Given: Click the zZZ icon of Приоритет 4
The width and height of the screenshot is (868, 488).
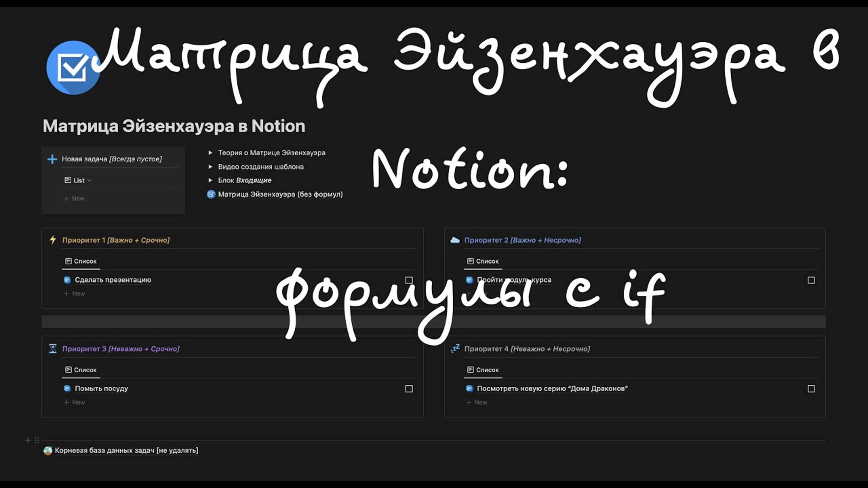Looking at the screenshot, I should click(455, 349).
